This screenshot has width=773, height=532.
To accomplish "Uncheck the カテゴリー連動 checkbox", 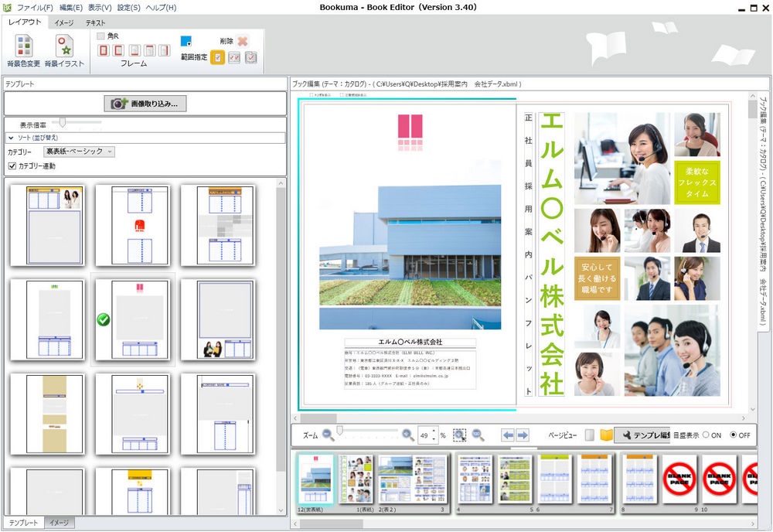I will point(12,165).
